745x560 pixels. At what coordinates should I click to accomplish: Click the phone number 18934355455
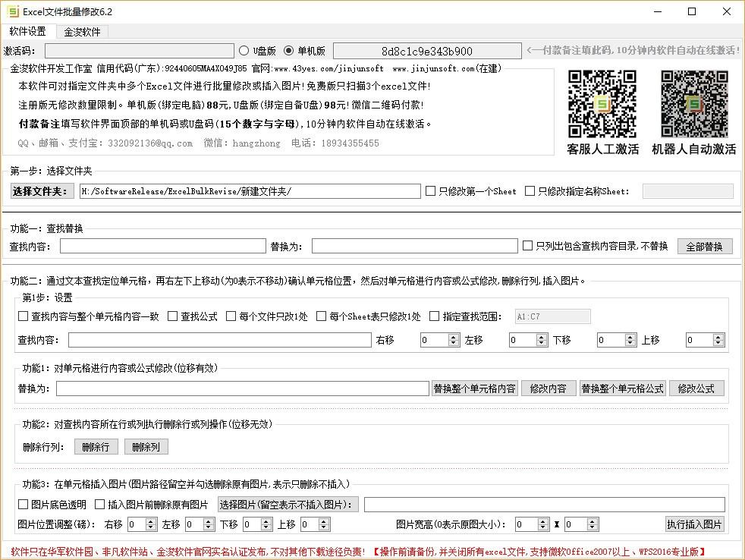coord(350,143)
